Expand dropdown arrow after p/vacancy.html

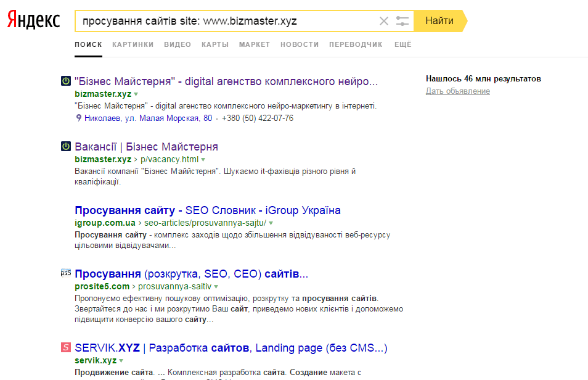point(203,160)
